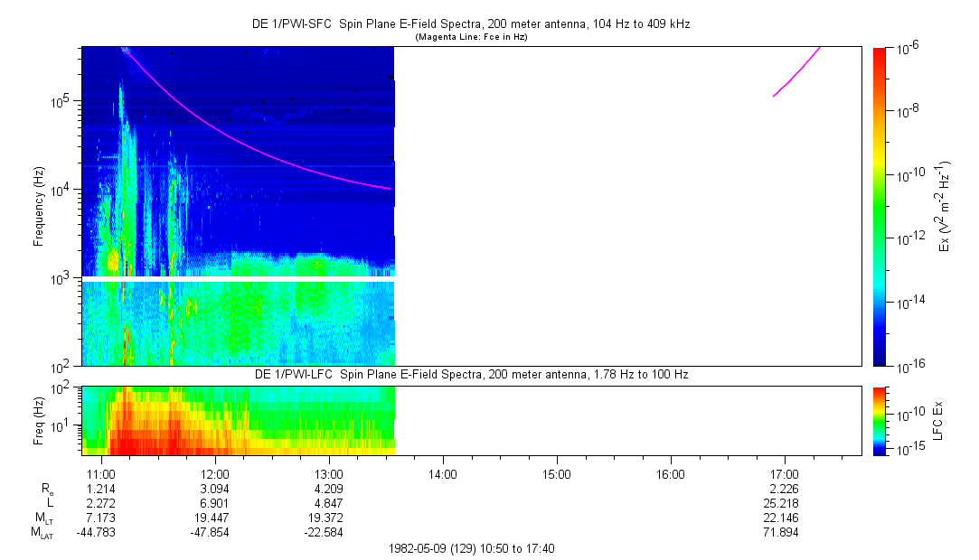This screenshot has width=979, height=560.
Task: Click the LFC Ex color bar
Action: pyautogui.click(x=880, y=420)
